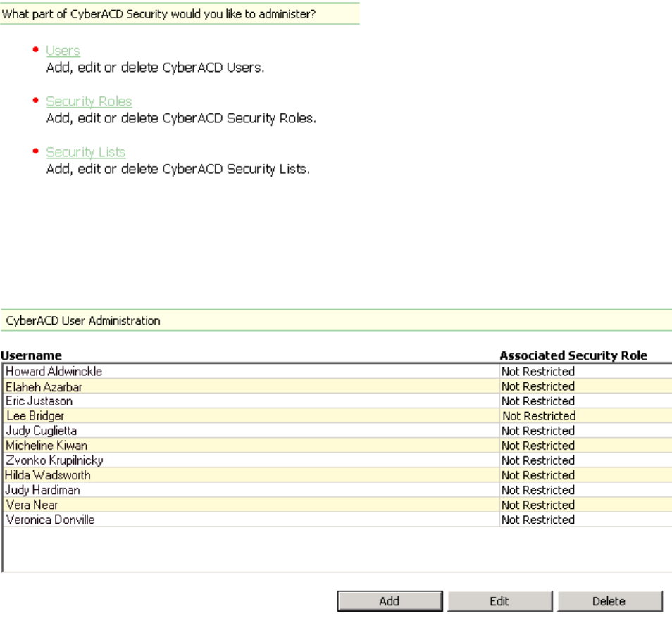The image size is (672, 623).
Task: Click the Edit button
Action: point(499,601)
